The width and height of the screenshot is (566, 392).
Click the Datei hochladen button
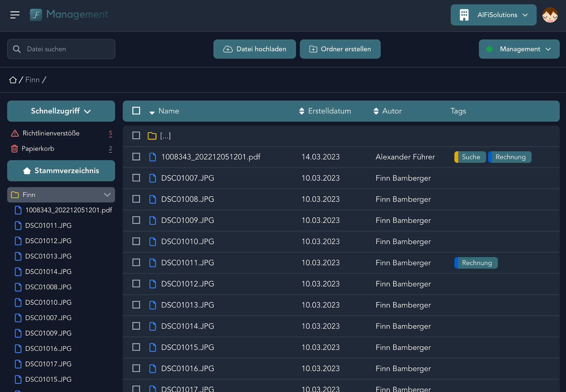254,49
